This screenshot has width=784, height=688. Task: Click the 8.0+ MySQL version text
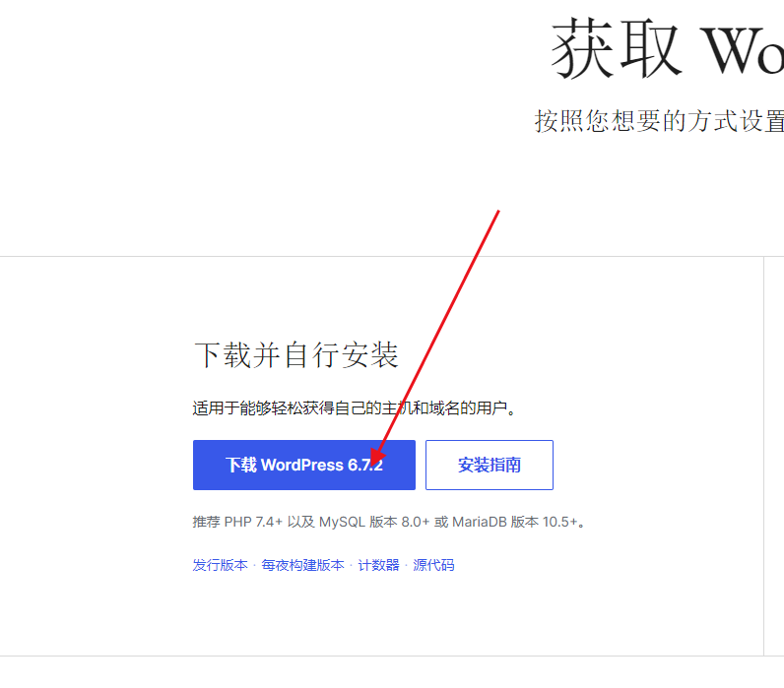[415, 522]
